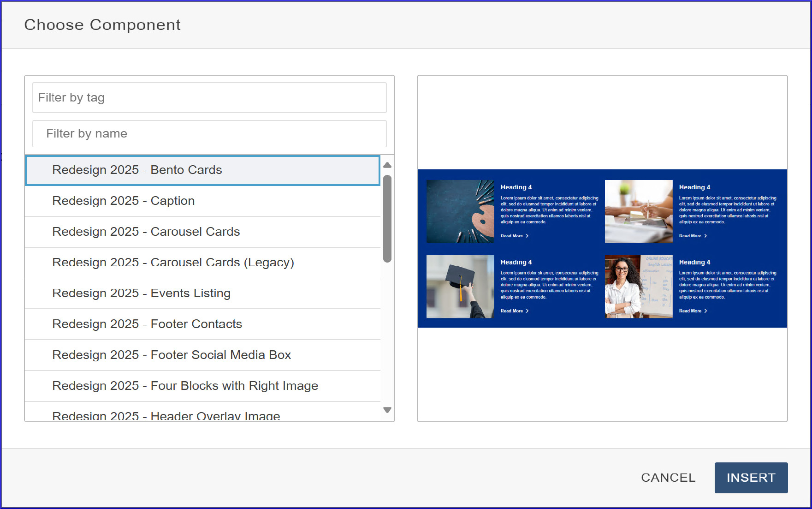Click the scrollbar thumb in the component list
The image size is (812, 509).
387,217
